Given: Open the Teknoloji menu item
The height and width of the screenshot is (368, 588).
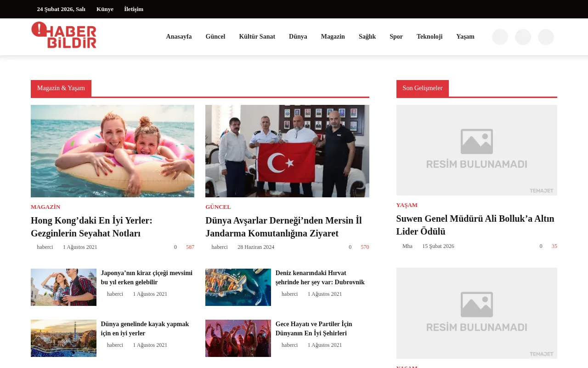Looking at the screenshot, I should pos(429,36).
